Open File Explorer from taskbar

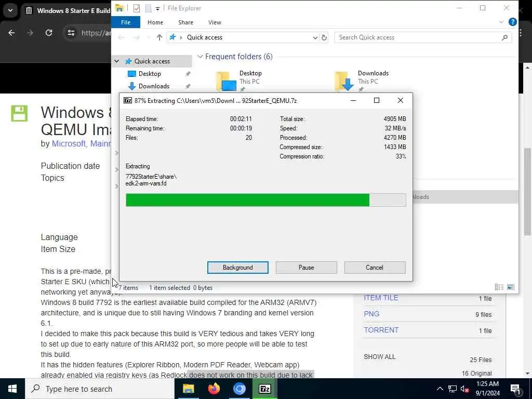pos(188,389)
